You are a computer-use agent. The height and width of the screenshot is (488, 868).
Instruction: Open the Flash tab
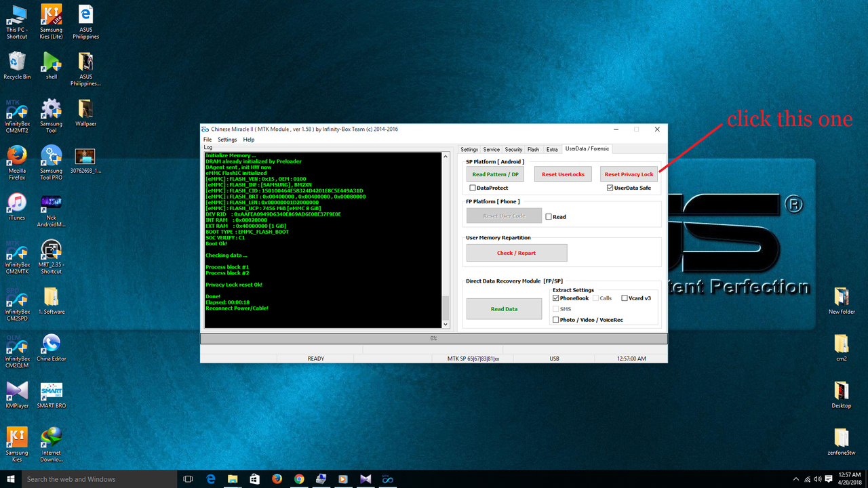[534, 149]
